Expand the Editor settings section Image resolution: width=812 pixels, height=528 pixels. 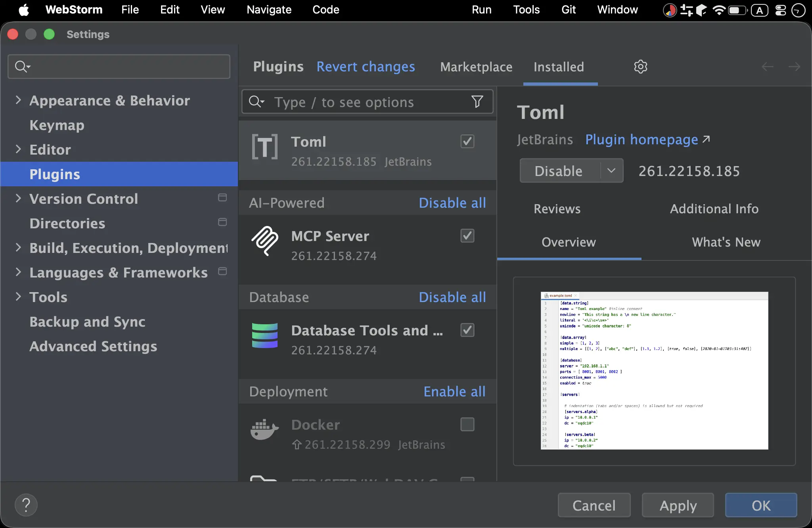18,149
